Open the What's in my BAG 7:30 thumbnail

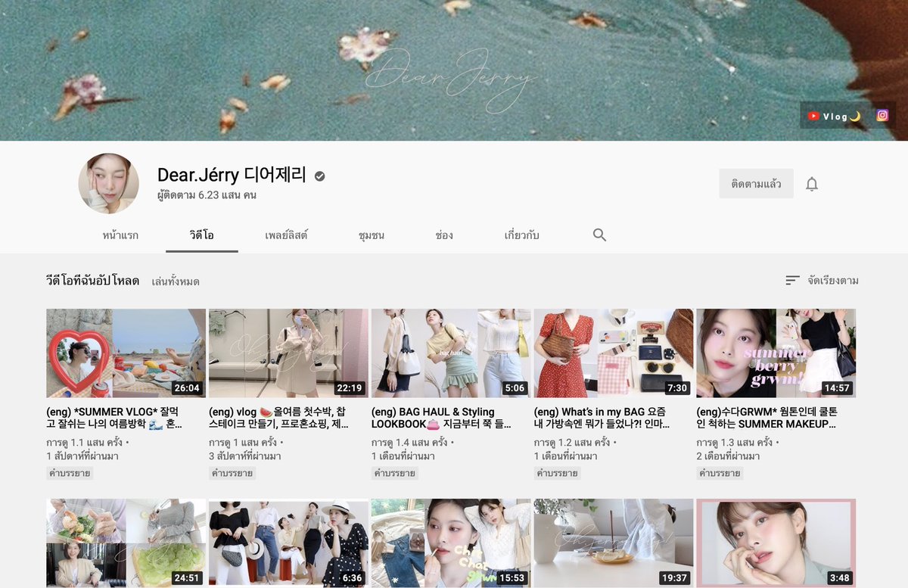[614, 353]
